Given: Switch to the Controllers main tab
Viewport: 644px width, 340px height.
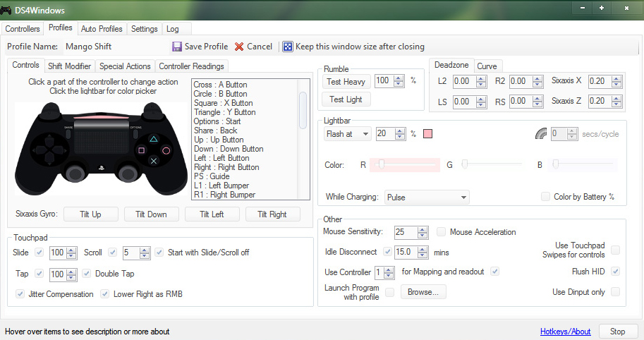Looking at the screenshot, I should point(23,29).
